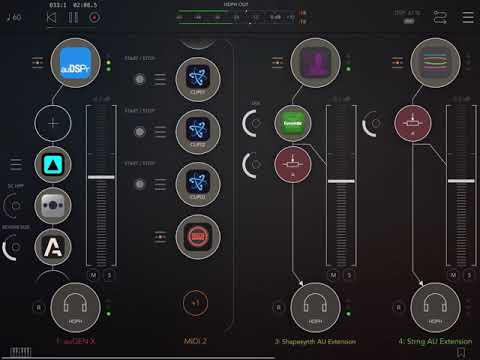Toggle record-arm R button on String channel

coord(399,308)
